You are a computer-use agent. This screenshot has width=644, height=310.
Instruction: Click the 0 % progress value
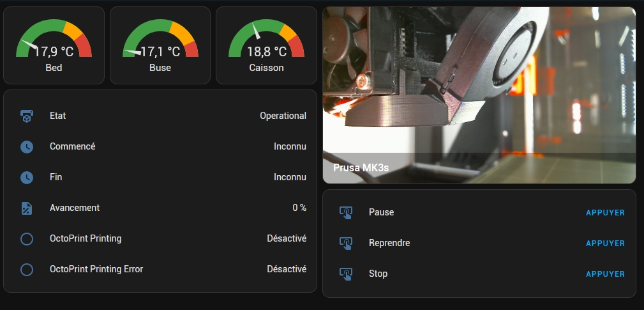299,208
